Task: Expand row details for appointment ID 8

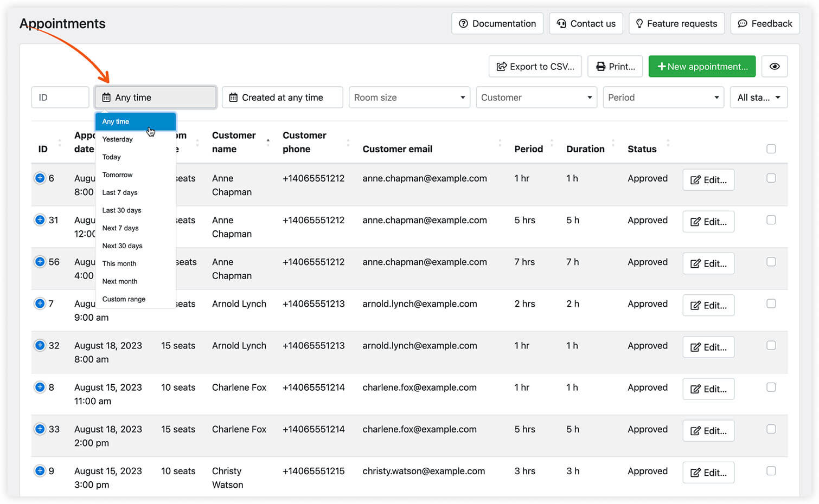Action: click(40, 387)
